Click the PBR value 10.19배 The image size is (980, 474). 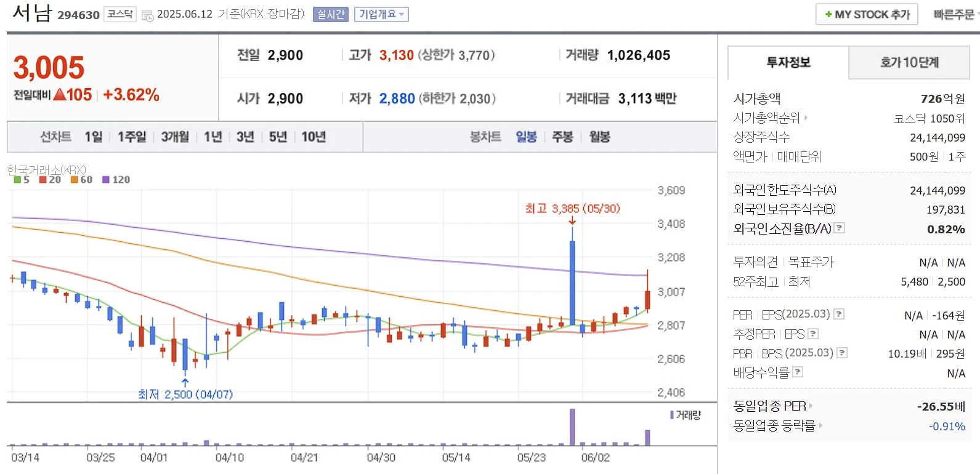pyautogui.click(x=907, y=354)
